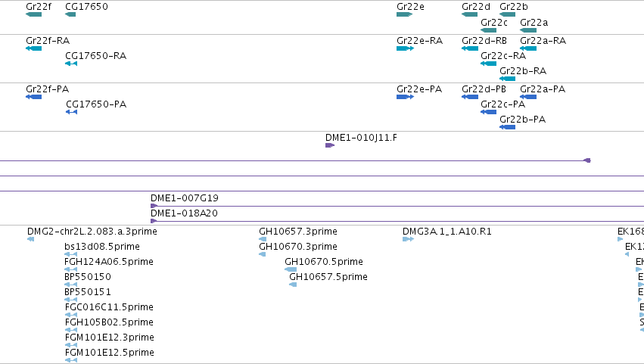Screen dimensions: 644x364
Task: Select the DME1-007G19 clone label
Action: (x=185, y=198)
